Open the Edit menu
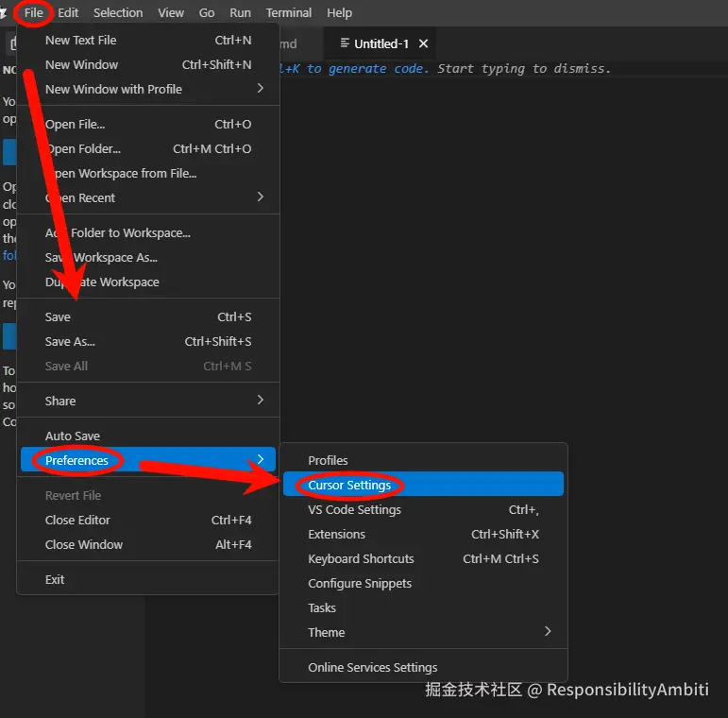The width and height of the screenshot is (728, 718). tap(68, 13)
